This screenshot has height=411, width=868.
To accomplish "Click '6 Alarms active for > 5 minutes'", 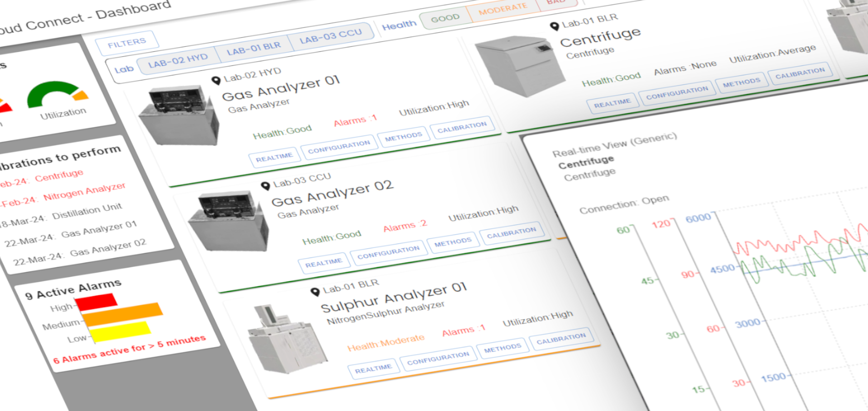I will pos(130,349).
